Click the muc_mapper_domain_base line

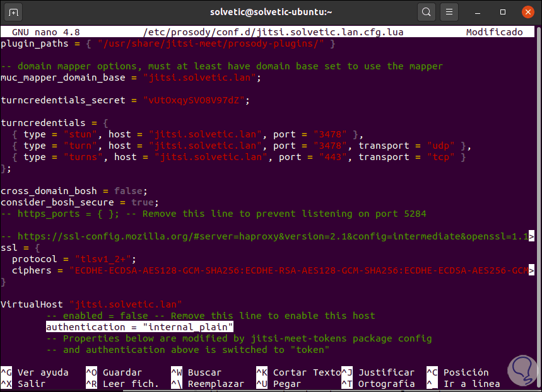pyautogui.click(x=131, y=78)
